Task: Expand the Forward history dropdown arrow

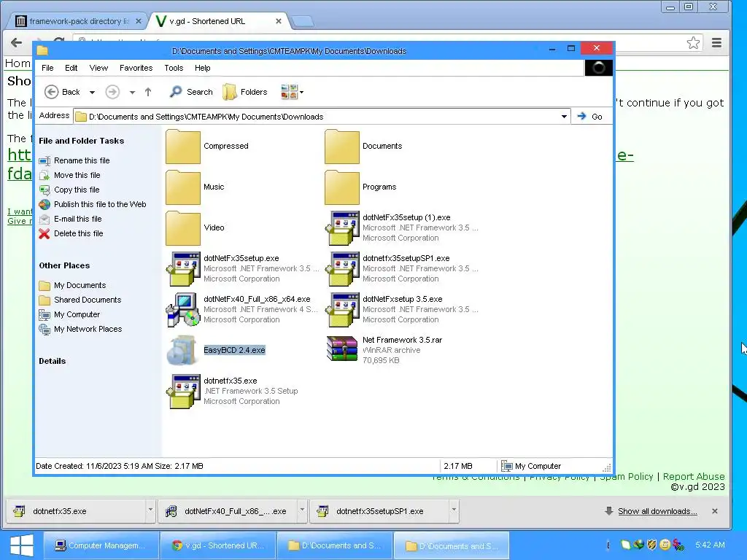Action: pos(132,93)
